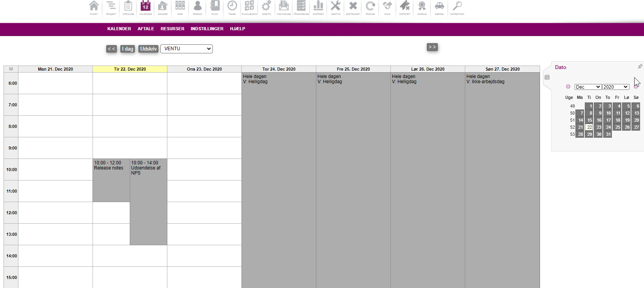Open the Timer clock icon

point(232,7)
